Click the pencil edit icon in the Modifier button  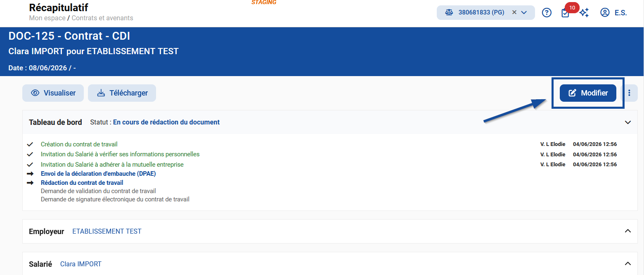pyautogui.click(x=573, y=93)
